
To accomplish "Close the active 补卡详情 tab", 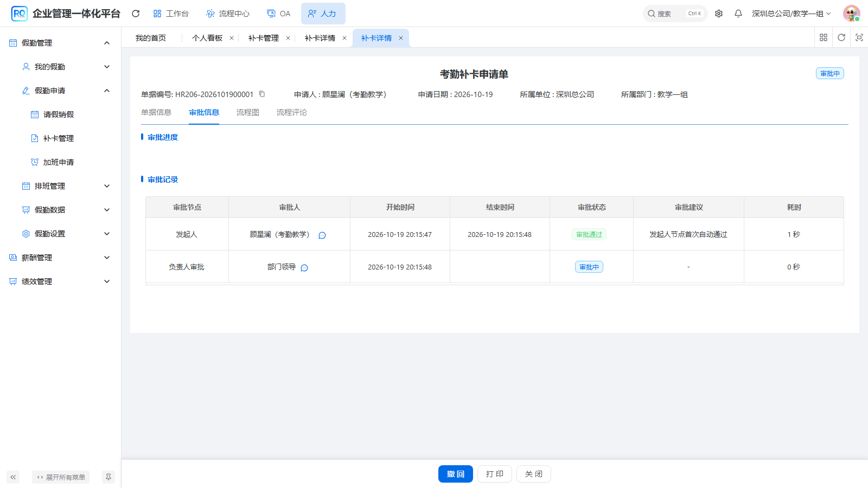I will click(401, 38).
